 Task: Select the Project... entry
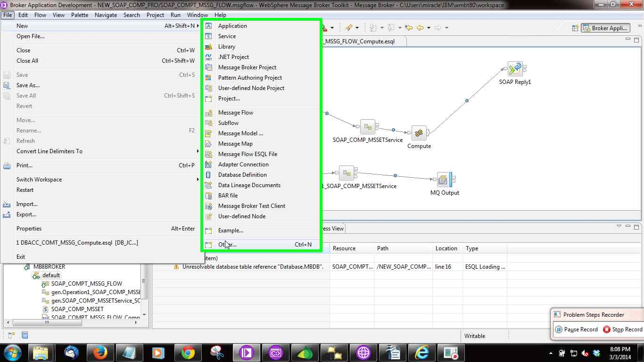point(262,99)
